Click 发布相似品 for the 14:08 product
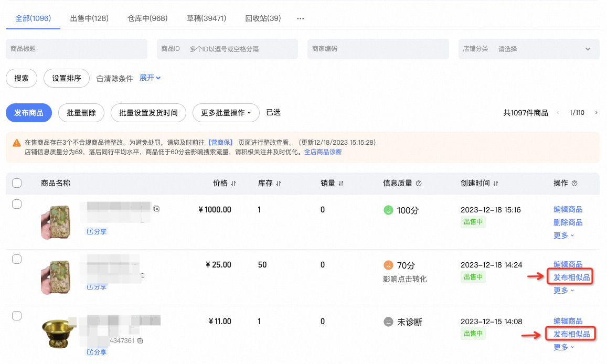 (x=571, y=334)
